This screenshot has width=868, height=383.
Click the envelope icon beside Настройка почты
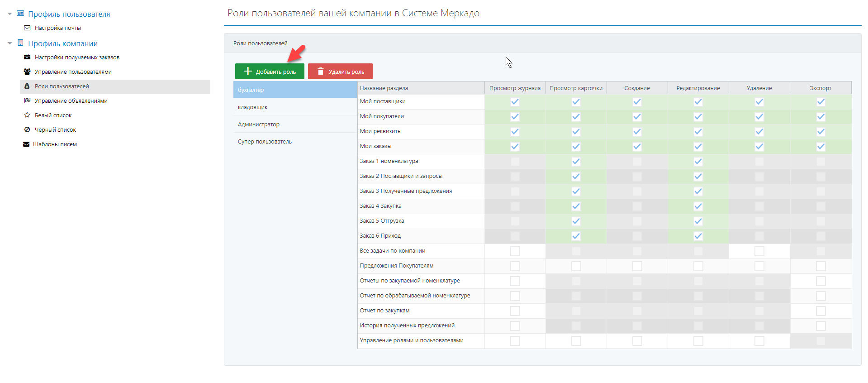(x=27, y=28)
